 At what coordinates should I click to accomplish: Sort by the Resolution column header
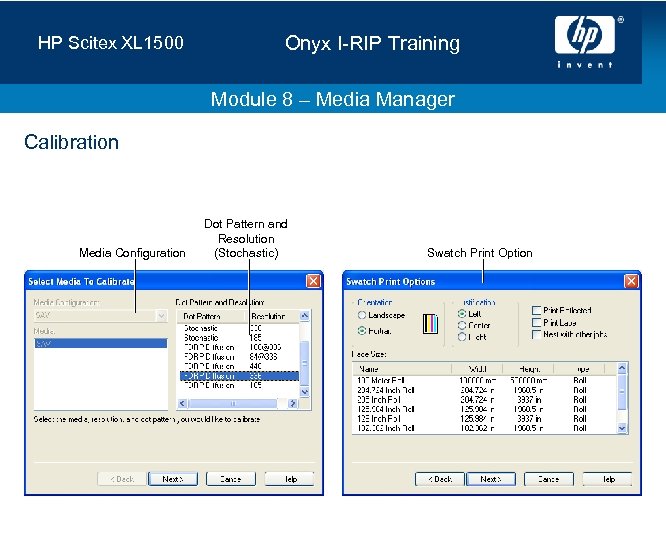tap(273, 316)
